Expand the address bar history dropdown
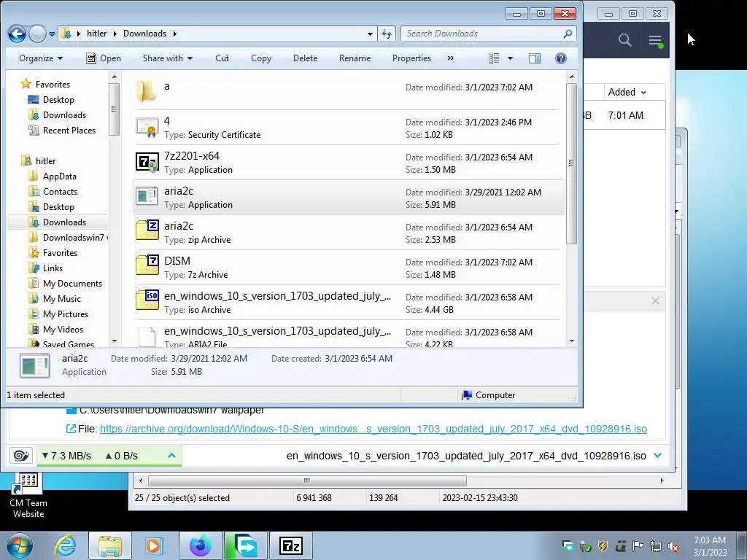The width and height of the screenshot is (747, 560). [370, 34]
